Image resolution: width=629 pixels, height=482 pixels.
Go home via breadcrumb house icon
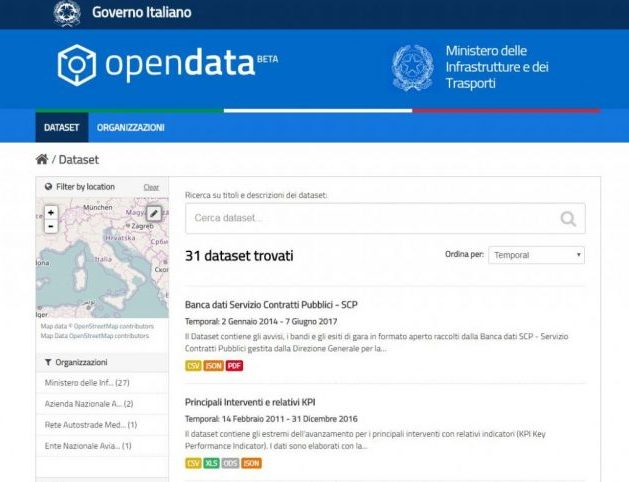tap(42, 159)
